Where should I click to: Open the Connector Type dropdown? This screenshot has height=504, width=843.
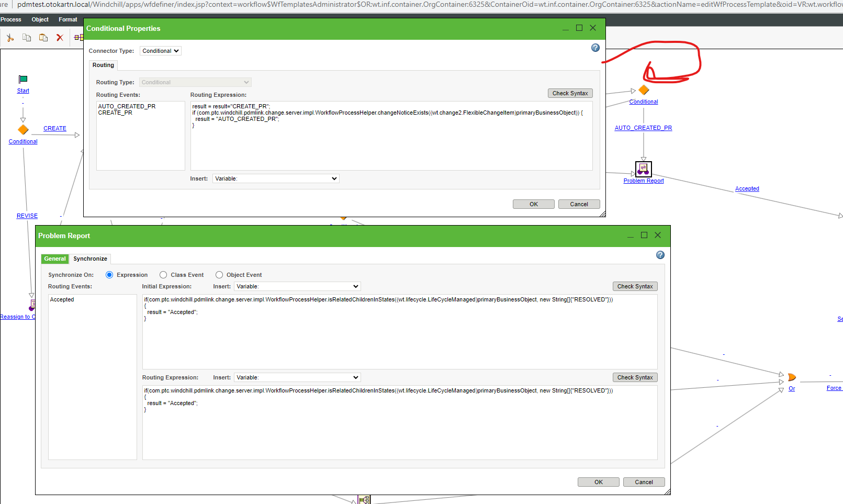click(x=160, y=50)
